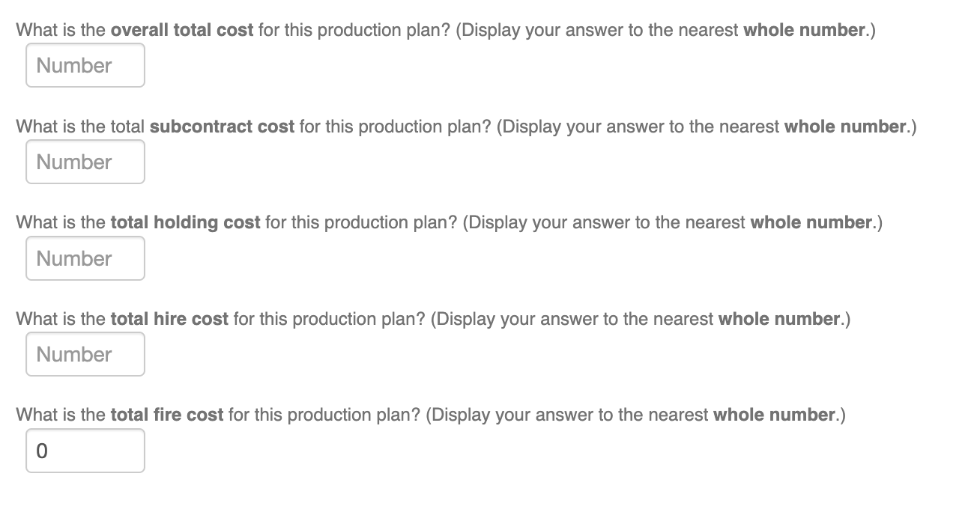The image size is (980, 527).
Task: Select the 0 value in fire cost field
Action: click(x=43, y=450)
